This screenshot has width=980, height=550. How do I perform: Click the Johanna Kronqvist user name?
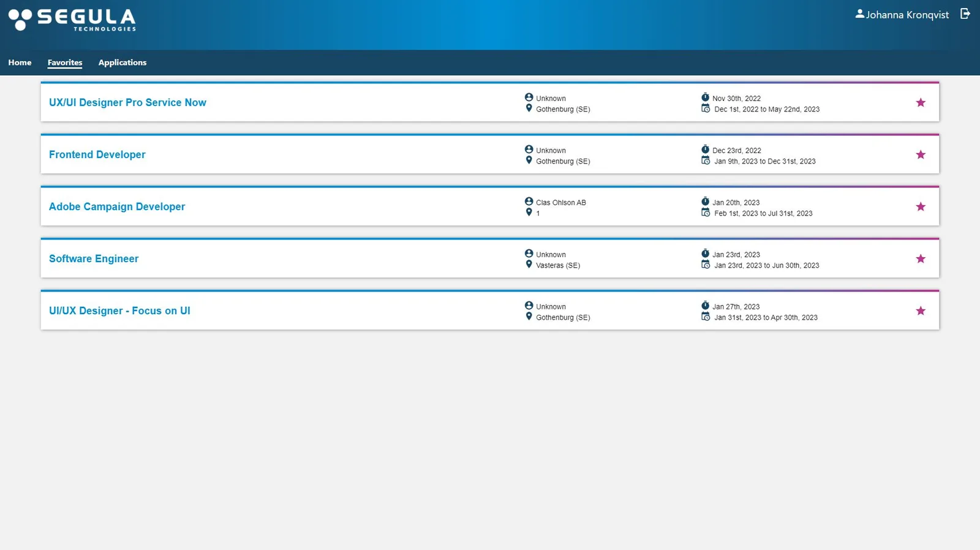907,15
